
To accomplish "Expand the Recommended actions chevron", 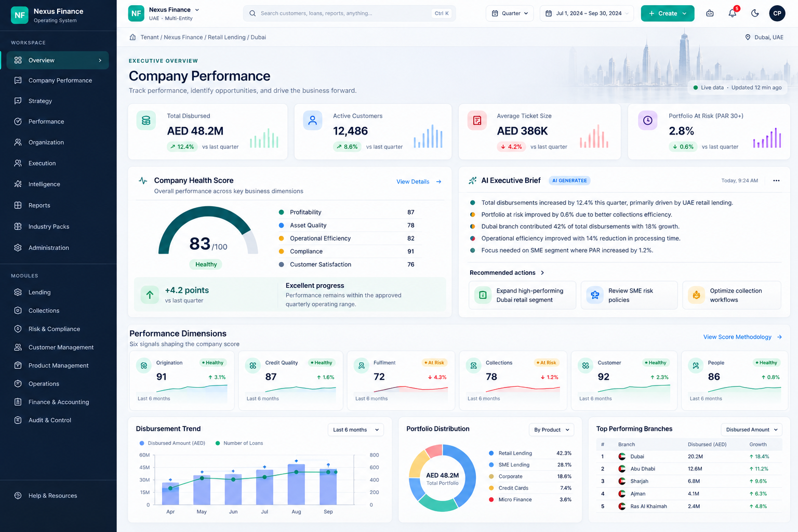I will point(542,273).
